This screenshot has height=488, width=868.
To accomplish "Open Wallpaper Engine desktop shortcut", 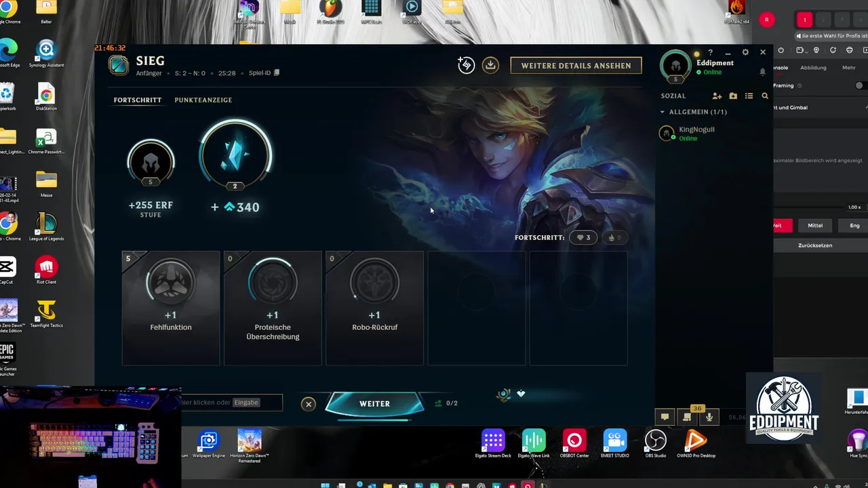I will (x=209, y=444).
